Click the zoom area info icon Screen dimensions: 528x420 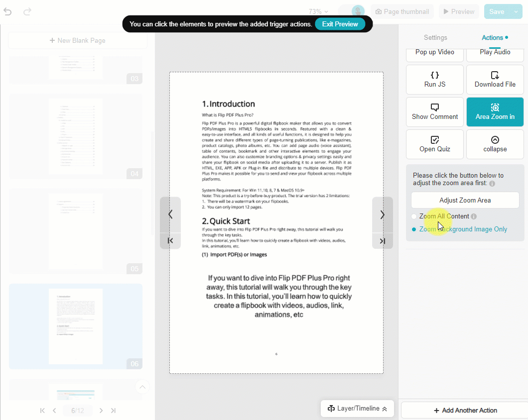492,184
